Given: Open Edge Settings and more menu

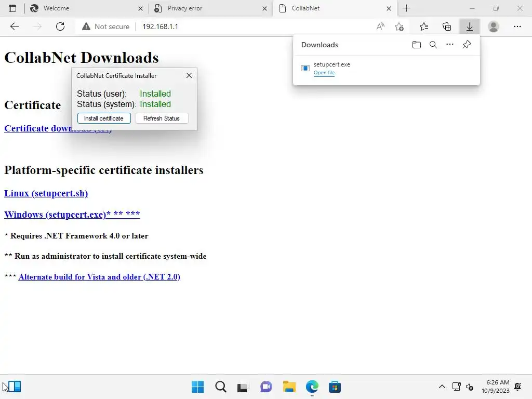Looking at the screenshot, I should (x=517, y=26).
